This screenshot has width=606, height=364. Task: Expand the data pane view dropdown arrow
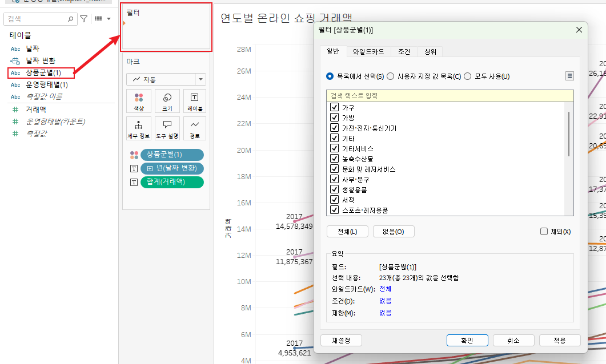(109, 18)
